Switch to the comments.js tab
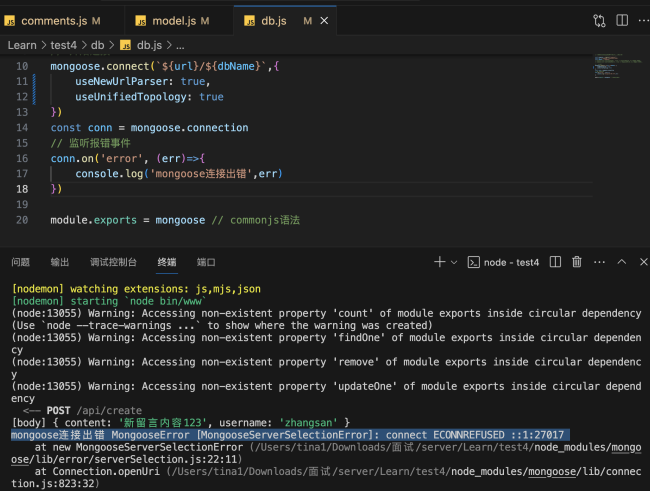Viewport: 650px width, 491px height. tap(53, 20)
